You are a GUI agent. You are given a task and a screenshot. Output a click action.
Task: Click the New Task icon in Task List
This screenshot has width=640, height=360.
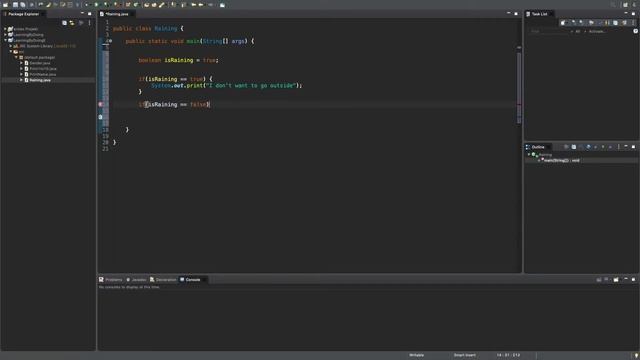coord(563,23)
